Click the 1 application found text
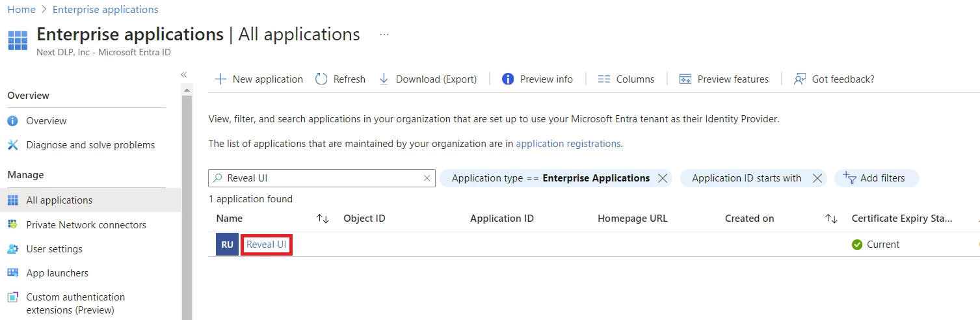The image size is (980, 320). [251, 199]
